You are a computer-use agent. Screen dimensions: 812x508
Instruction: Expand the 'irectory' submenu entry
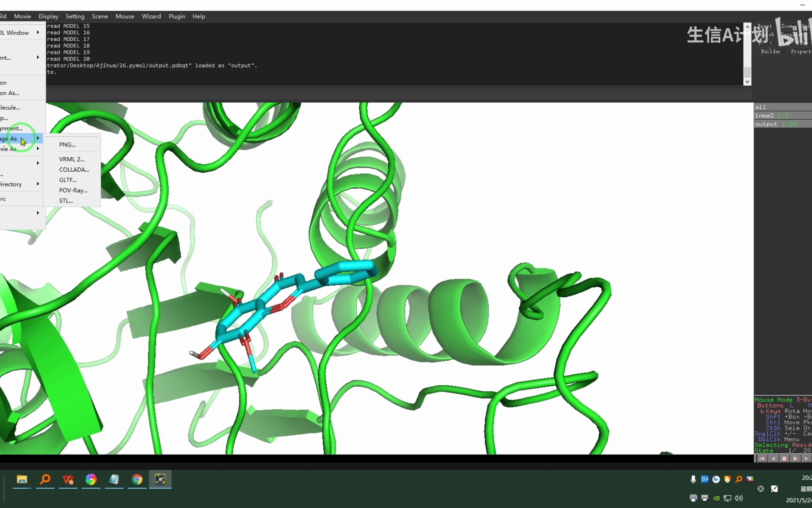point(21,184)
